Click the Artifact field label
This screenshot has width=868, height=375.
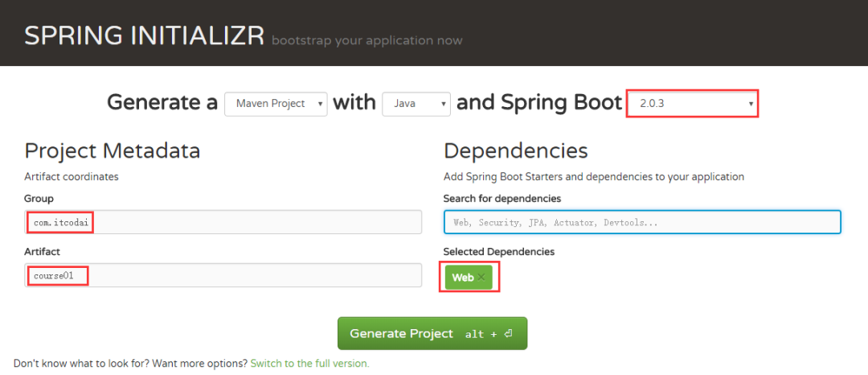43,252
